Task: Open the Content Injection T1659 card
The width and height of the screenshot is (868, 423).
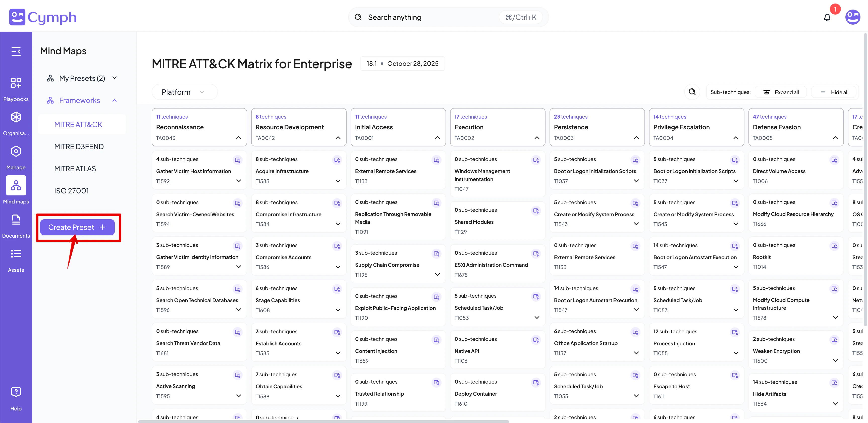Action: (398, 349)
